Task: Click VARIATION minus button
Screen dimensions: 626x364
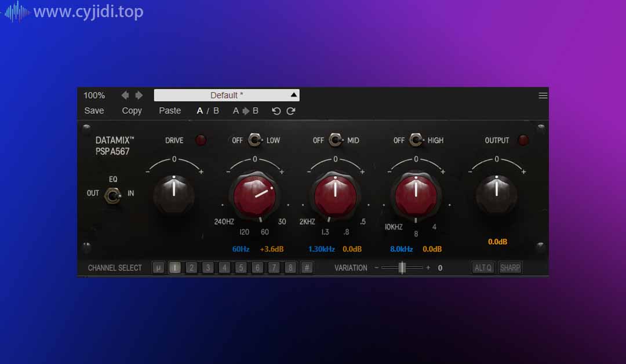Action: tap(377, 267)
